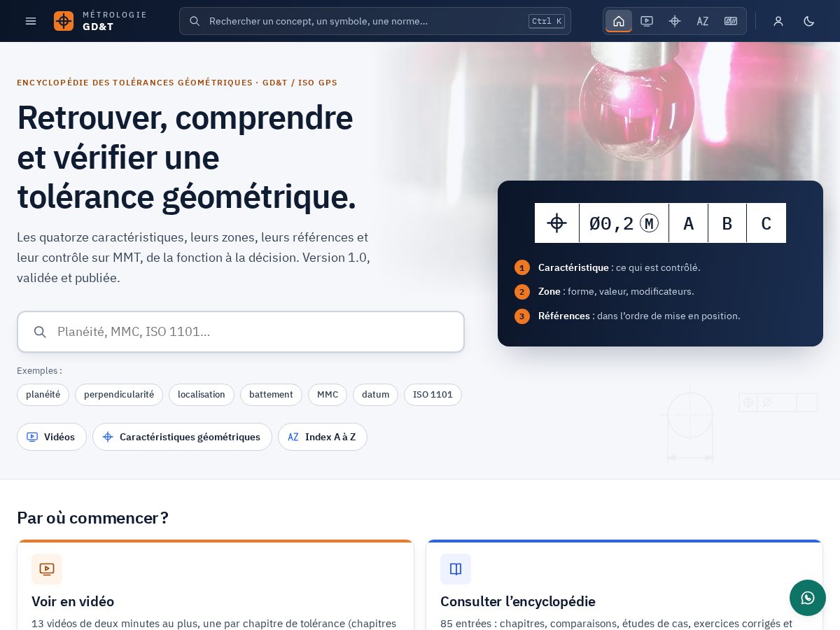Viewport: 840px width, 630px height.
Task: Click the Ctrl K shortcut badge
Action: coord(547,21)
